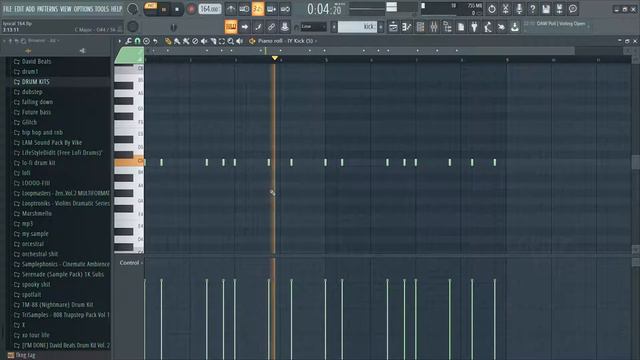Open undo history icon
This screenshot has height=360, width=640.
492,9
